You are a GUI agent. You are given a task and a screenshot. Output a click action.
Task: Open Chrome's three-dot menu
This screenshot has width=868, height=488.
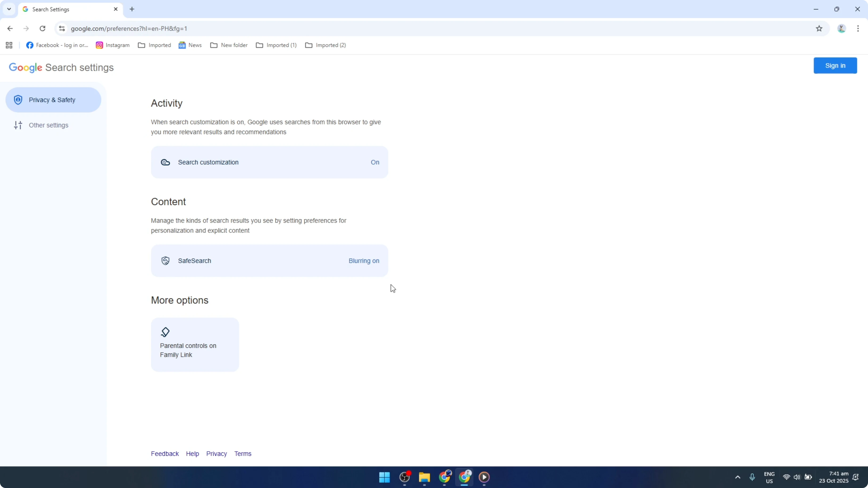click(x=859, y=29)
